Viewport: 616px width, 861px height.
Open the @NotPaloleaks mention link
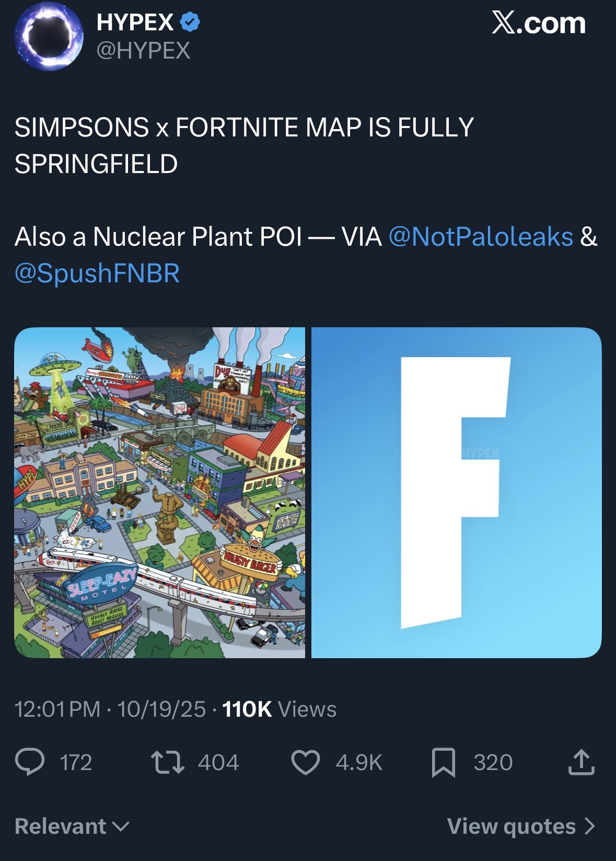coord(481,236)
